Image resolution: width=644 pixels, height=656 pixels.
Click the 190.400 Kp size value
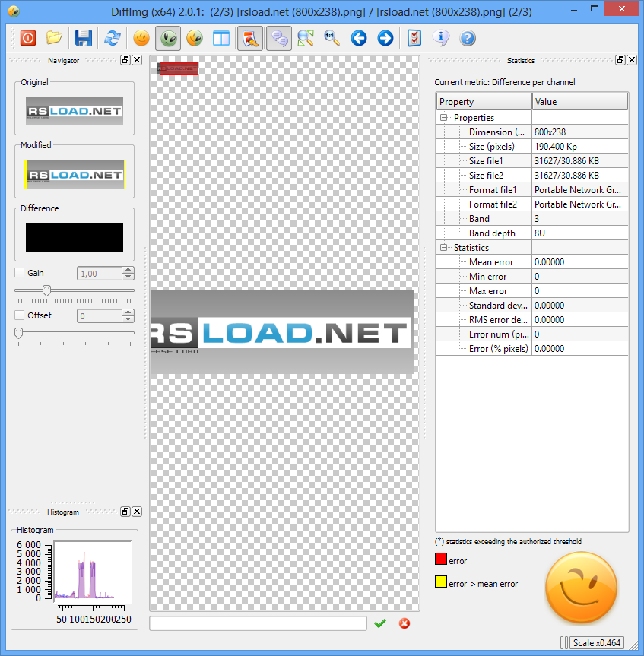[556, 147]
